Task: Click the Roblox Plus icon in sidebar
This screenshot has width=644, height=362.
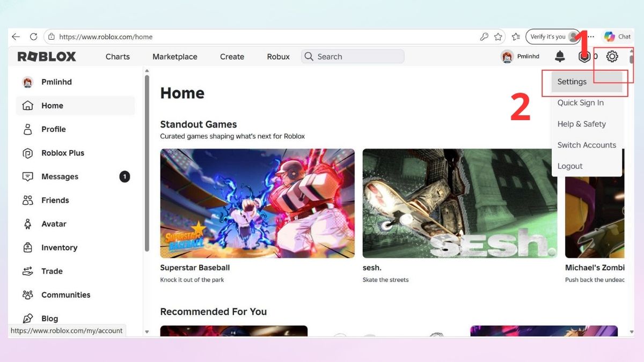Action: [x=27, y=153]
